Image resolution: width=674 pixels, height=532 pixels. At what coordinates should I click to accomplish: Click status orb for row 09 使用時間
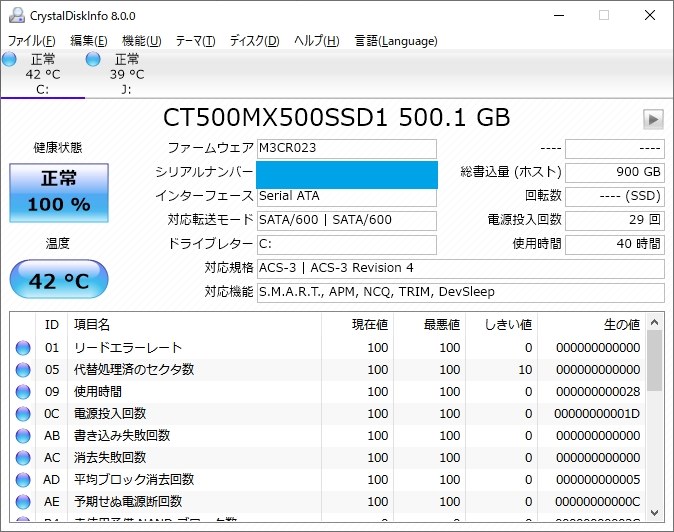(23, 391)
